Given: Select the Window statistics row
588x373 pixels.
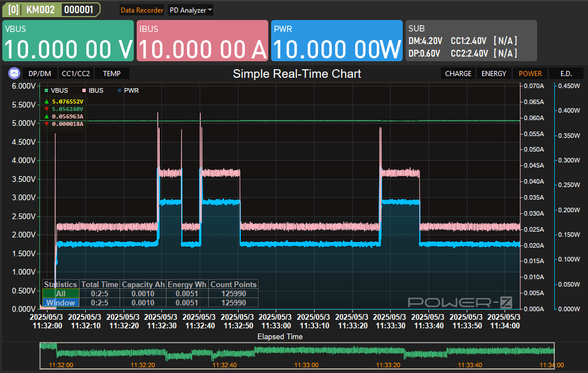Looking at the screenshot, I should 61,303.
